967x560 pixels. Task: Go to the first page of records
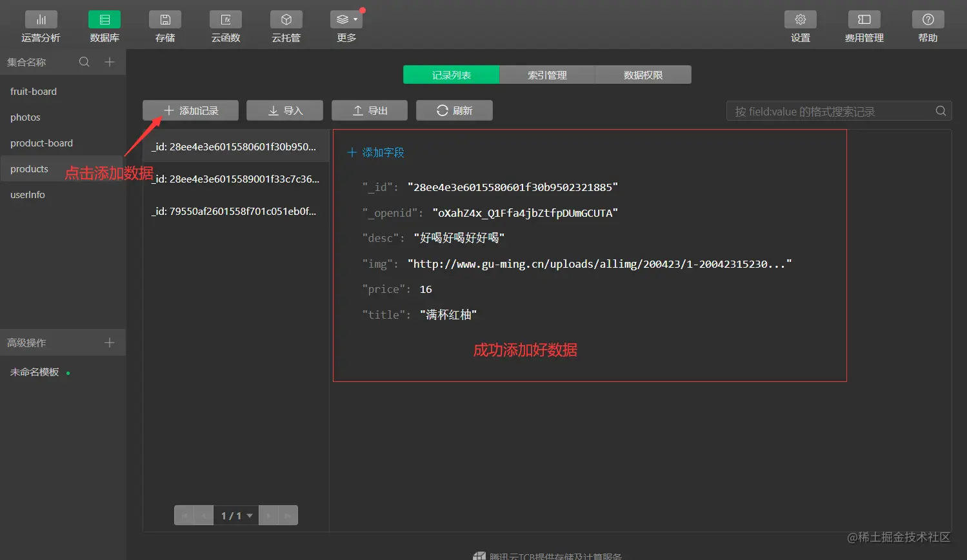(x=184, y=515)
